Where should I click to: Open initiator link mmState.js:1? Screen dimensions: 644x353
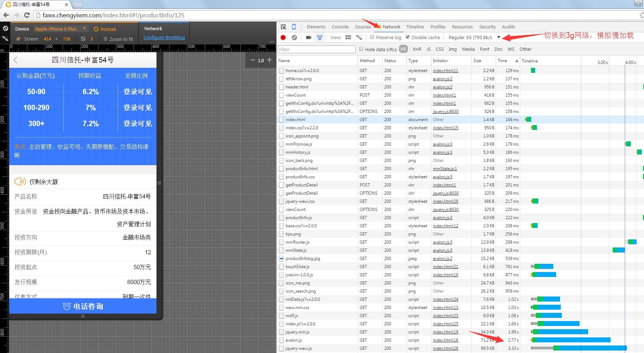pyautogui.click(x=445, y=169)
